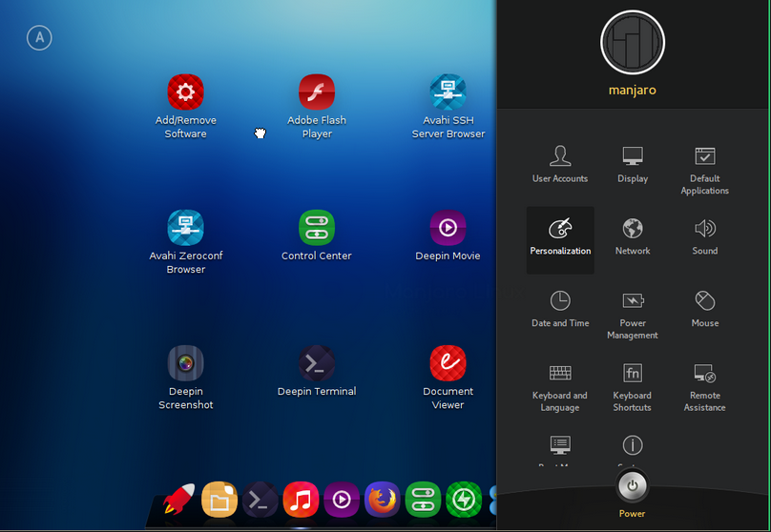The width and height of the screenshot is (771, 532).
Task: Open Default Applications settings
Action: click(704, 171)
